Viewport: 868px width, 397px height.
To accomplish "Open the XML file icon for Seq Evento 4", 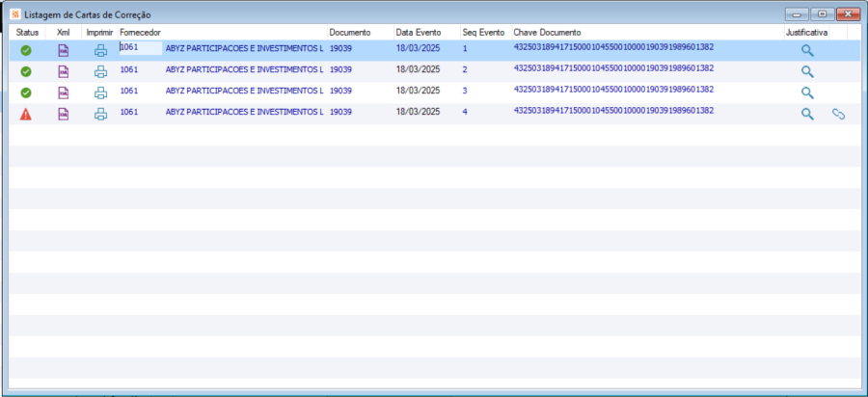I will pos(64,115).
